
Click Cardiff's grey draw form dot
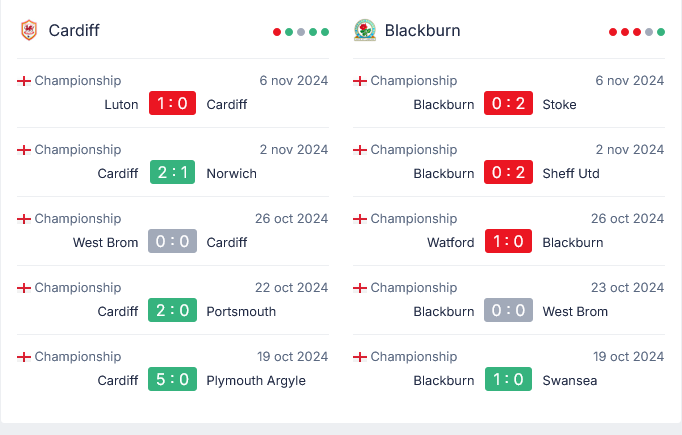pos(301,32)
